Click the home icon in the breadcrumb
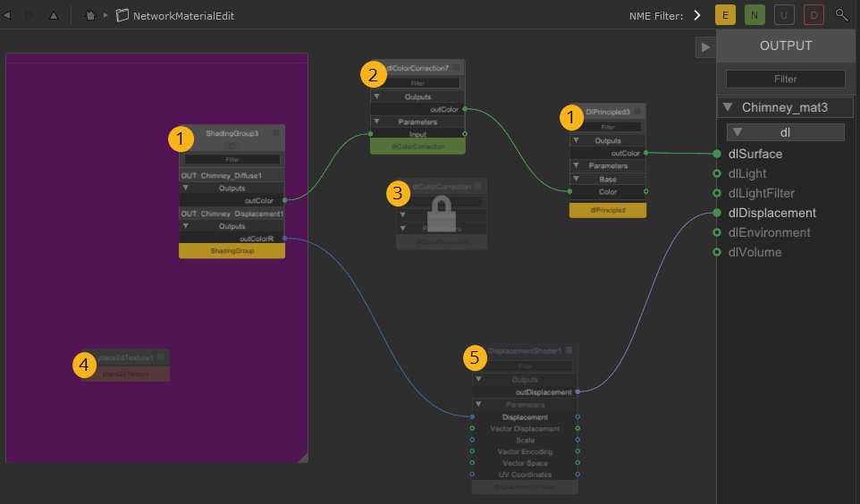This screenshot has height=504, width=860. click(90, 15)
